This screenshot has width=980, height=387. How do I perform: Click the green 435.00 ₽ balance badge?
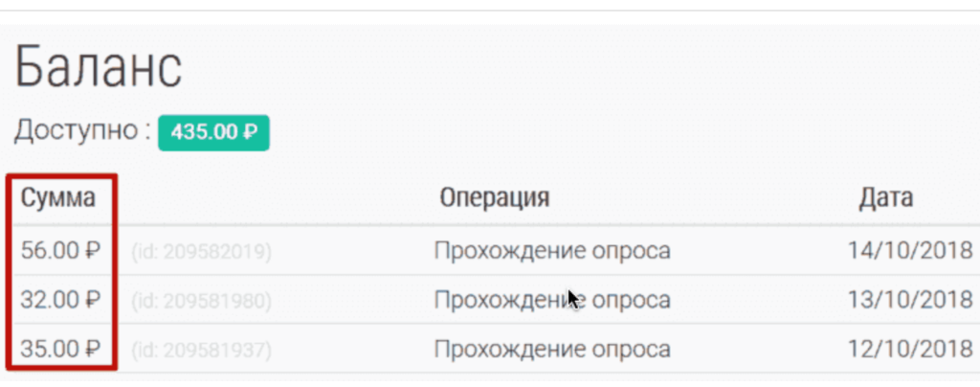pyautogui.click(x=213, y=132)
